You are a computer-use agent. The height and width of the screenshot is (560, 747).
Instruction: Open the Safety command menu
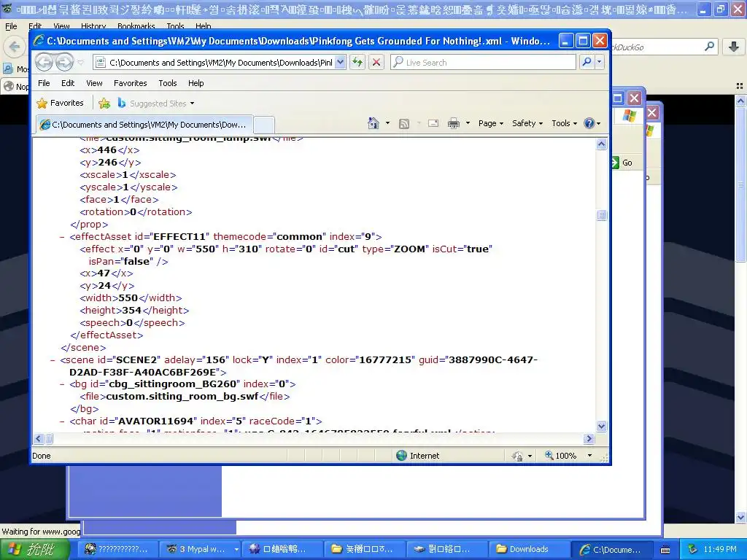click(527, 123)
